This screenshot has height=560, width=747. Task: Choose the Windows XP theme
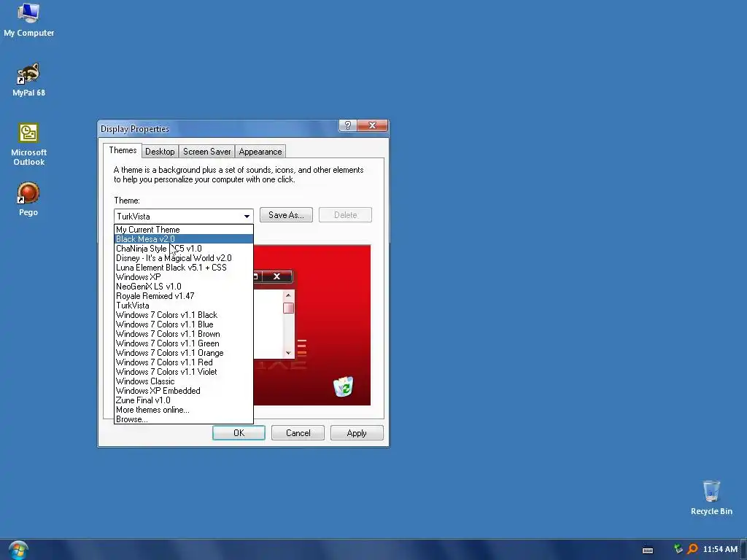pos(184,277)
